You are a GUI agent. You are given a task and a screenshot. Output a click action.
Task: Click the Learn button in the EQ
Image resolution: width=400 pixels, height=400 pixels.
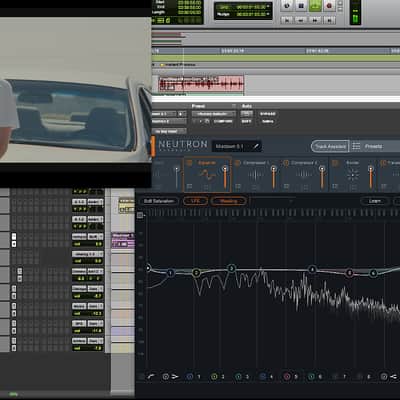[374, 201]
